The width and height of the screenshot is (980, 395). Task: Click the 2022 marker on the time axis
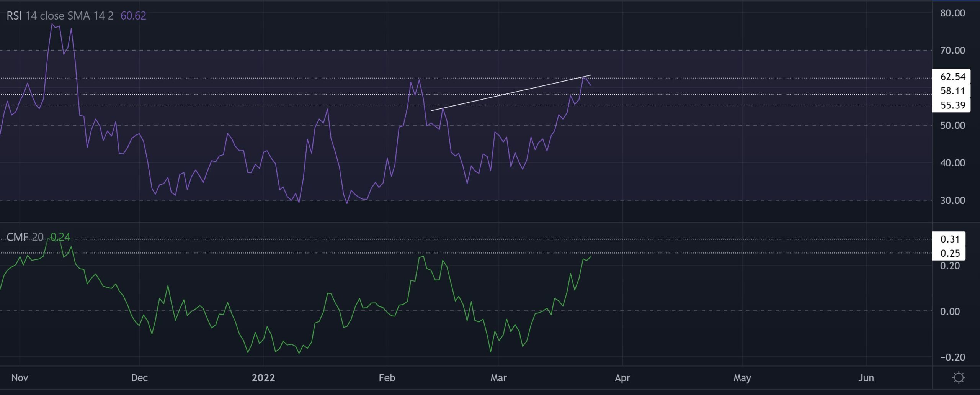[263, 378]
